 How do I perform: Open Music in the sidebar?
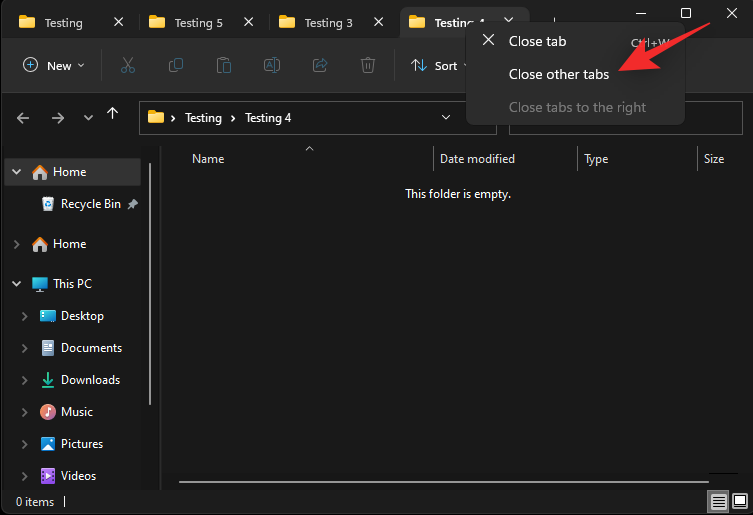click(x=67, y=412)
